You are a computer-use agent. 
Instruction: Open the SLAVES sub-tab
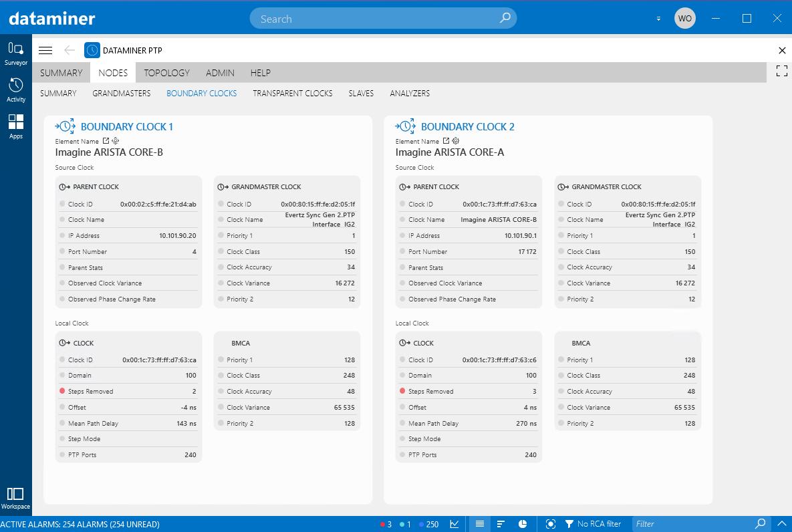[x=361, y=94]
